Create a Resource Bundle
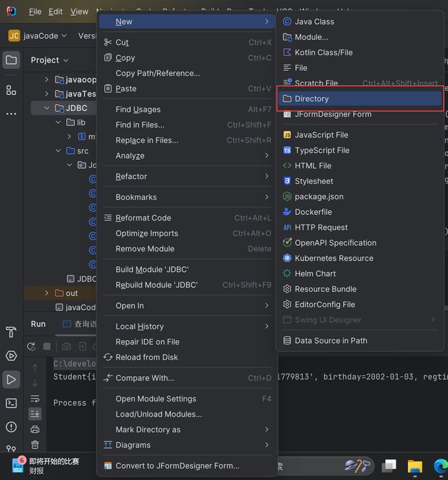Screen dimensions: 448x480 (x=360, y=289)
